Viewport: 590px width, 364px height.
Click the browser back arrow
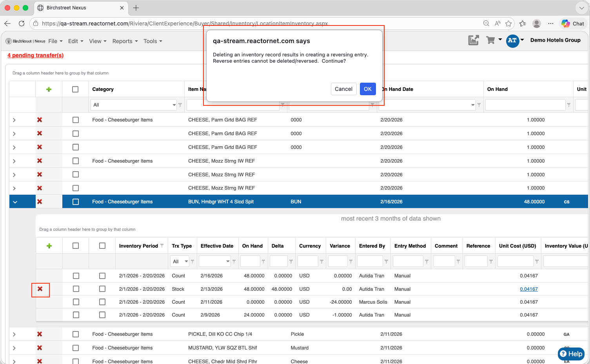(7, 24)
